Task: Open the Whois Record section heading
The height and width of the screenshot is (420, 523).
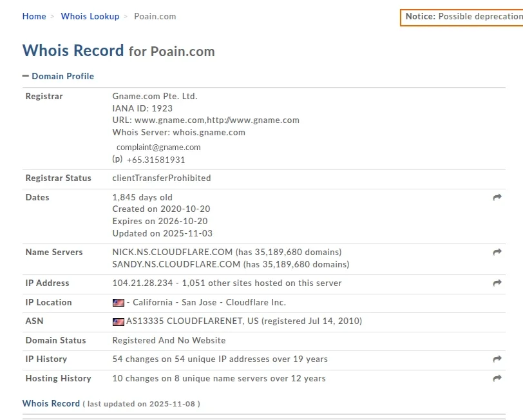Action: (x=51, y=403)
